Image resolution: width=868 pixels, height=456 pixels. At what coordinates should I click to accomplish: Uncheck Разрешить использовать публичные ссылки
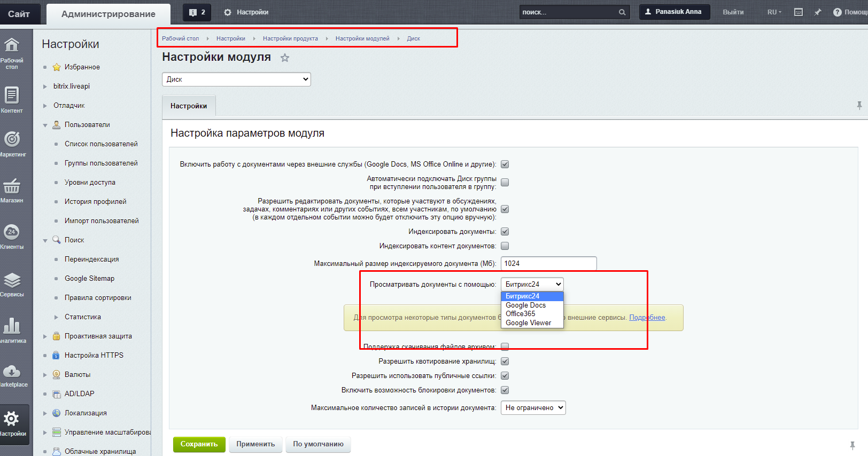pos(505,376)
